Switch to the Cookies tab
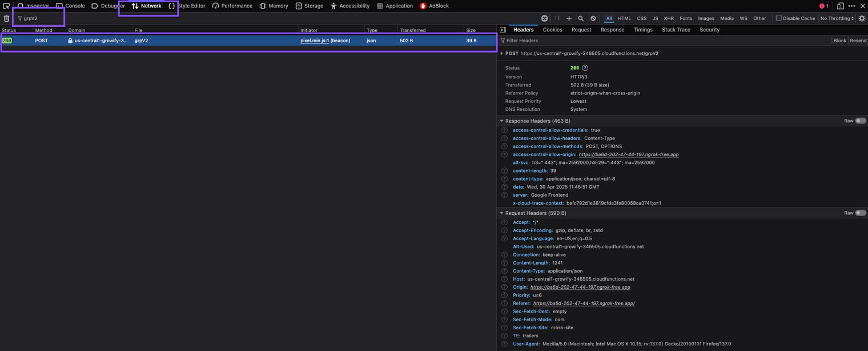 552,30
